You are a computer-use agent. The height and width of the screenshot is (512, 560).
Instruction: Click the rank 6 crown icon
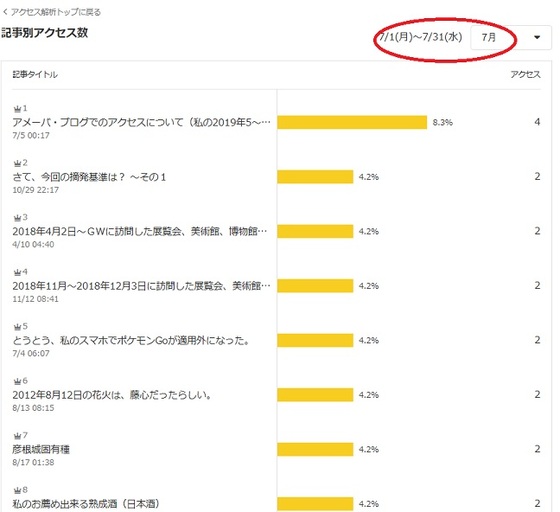17,381
